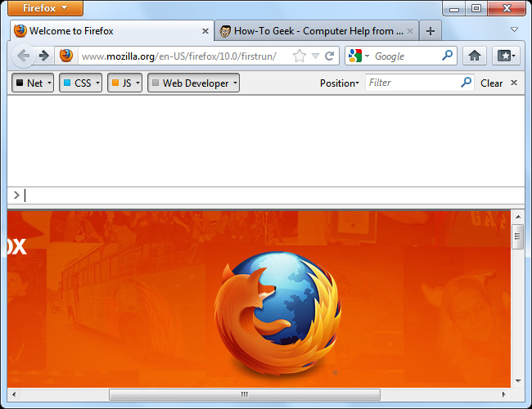Screen dimensions: 532x409
Task: Click the horizontal scrollbar right arrow
Action: [504, 394]
